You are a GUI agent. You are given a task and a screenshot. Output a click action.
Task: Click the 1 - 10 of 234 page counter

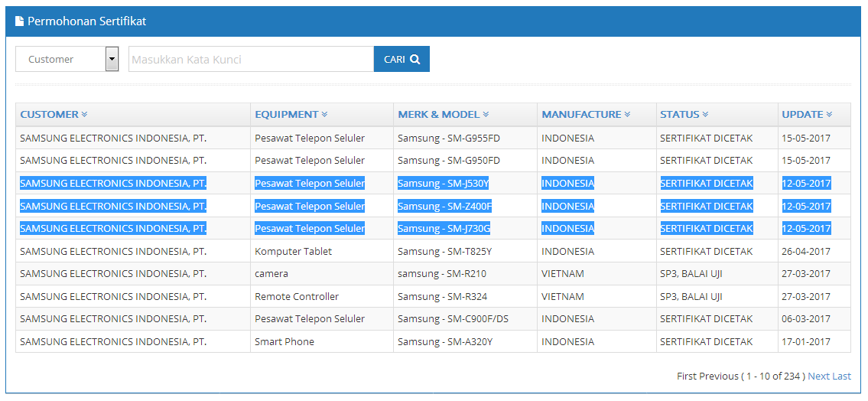[x=773, y=376]
